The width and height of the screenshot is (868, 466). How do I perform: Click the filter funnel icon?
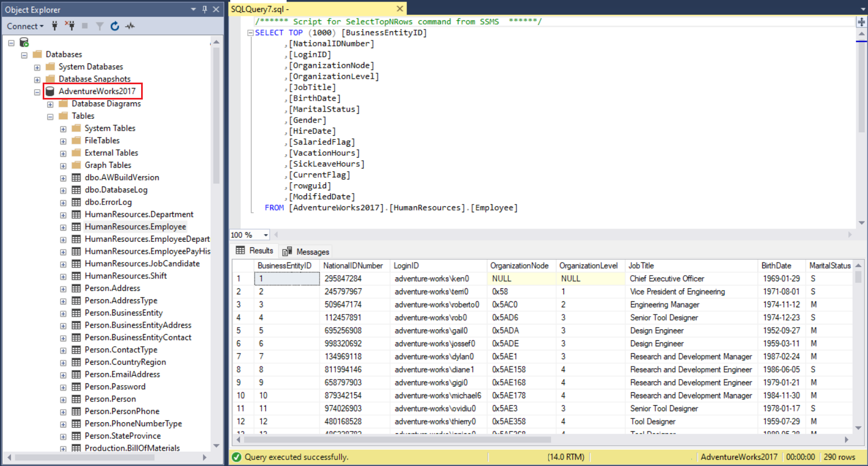(x=100, y=26)
